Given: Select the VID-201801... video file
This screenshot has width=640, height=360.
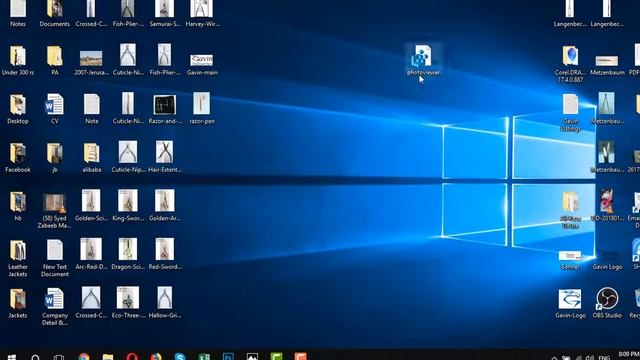Looking at the screenshot, I should 607,206.
